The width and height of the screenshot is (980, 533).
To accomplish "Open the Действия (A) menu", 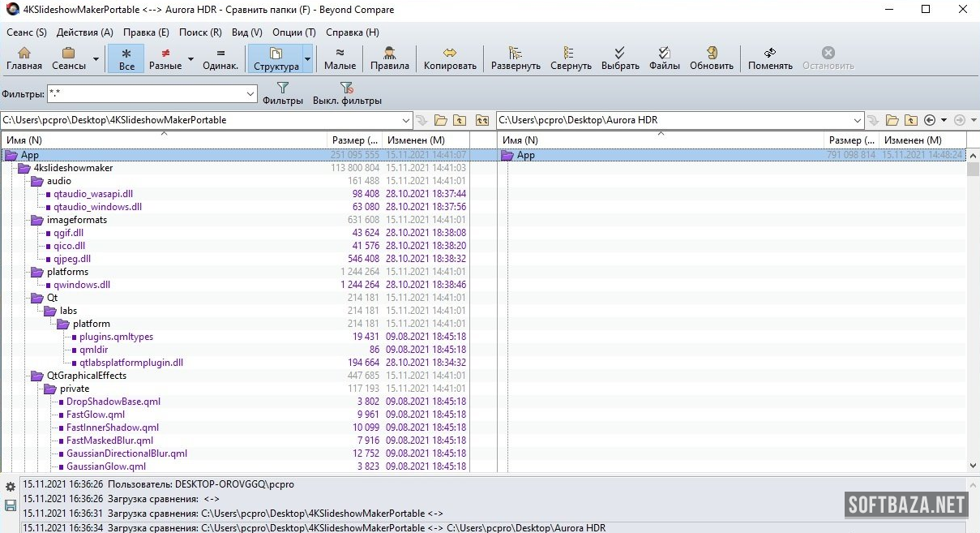I will 84,32.
